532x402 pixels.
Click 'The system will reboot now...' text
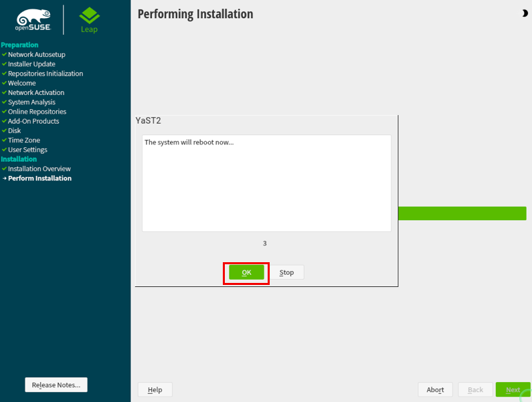coord(189,142)
